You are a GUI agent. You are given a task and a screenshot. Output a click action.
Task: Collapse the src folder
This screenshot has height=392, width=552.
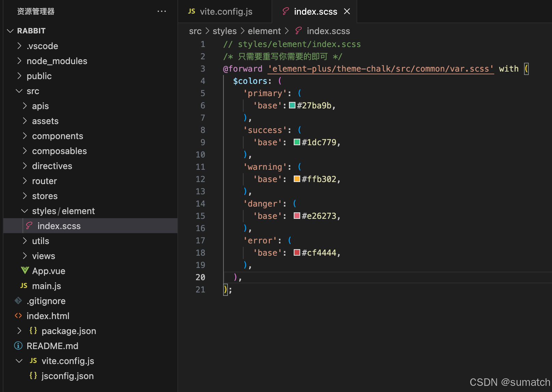click(x=19, y=91)
